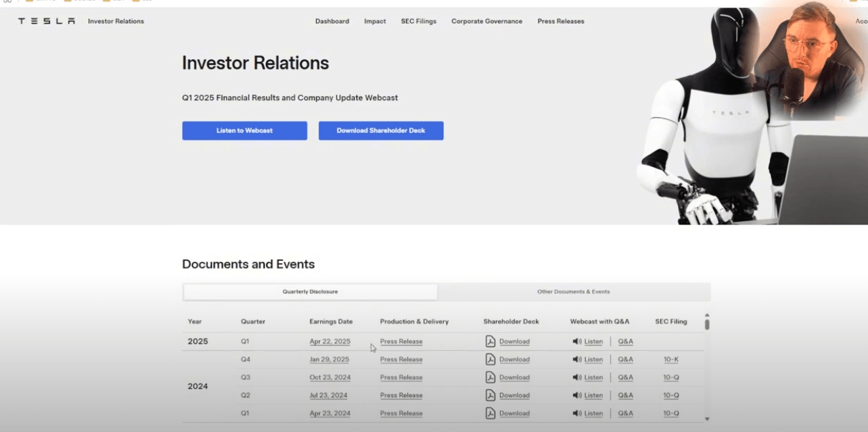
Task: Open the Q&A link for Q3 2024
Action: (x=626, y=377)
